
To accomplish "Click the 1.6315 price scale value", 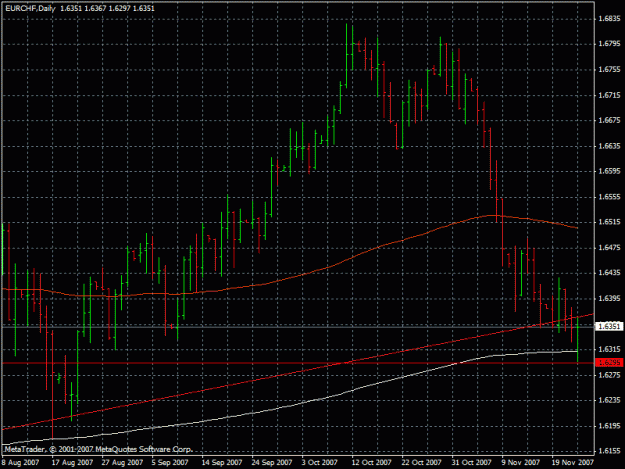I will [x=610, y=349].
